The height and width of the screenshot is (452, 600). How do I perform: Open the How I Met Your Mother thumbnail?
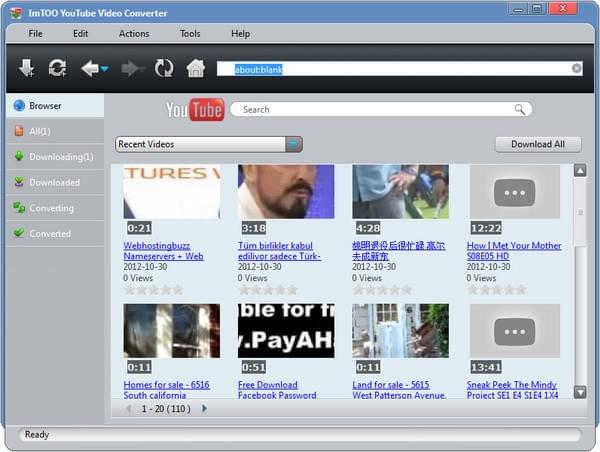tap(515, 192)
